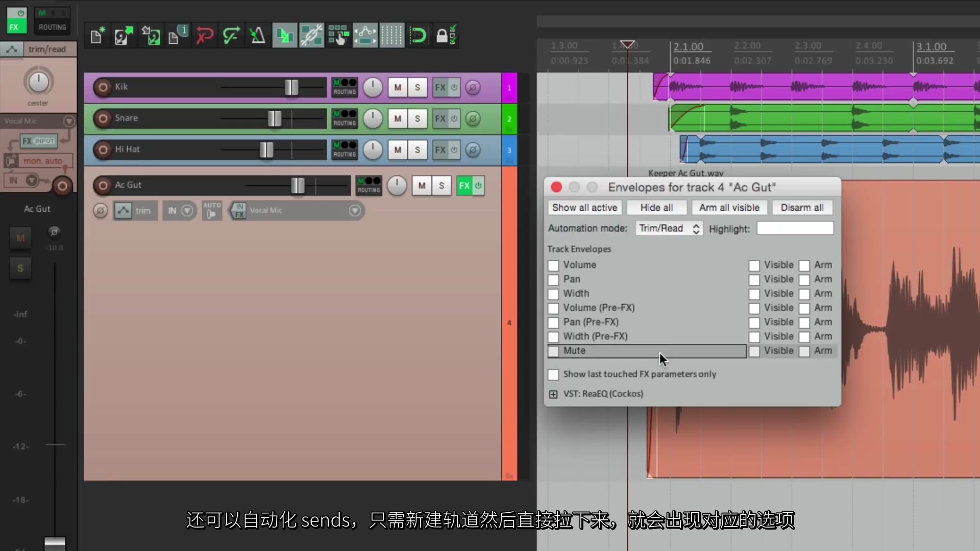Click the New Project icon

coord(96,35)
